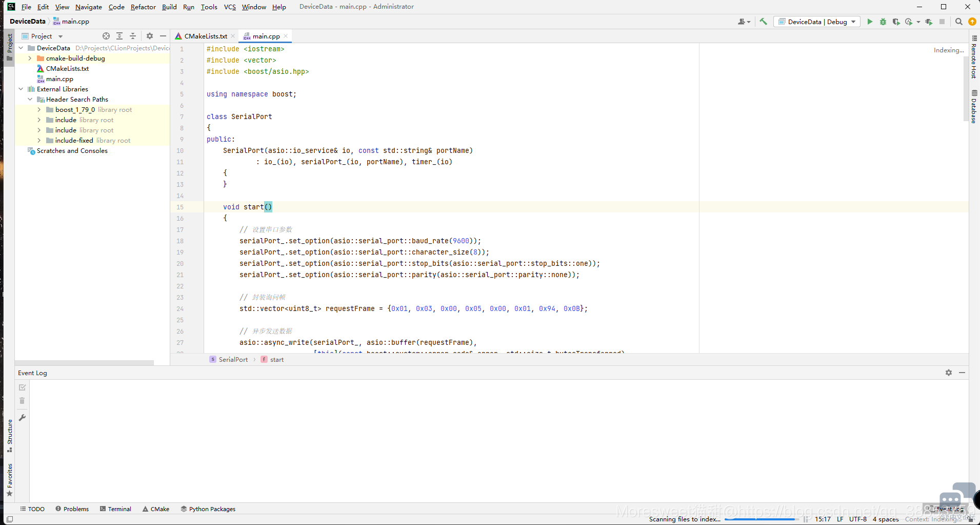The width and height of the screenshot is (980, 525).
Task: Run the DeviceData configuration
Action: [870, 22]
